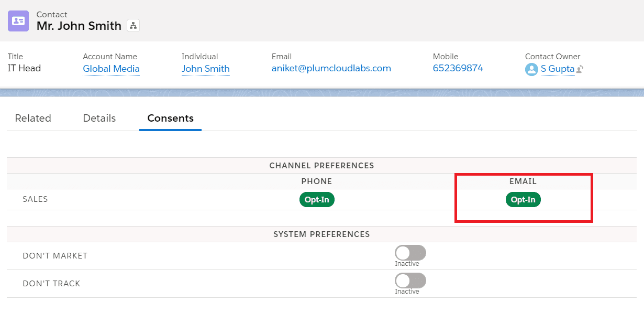644x323 pixels.
Task: Open the S Gupta contact owner link
Action: (558, 69)
